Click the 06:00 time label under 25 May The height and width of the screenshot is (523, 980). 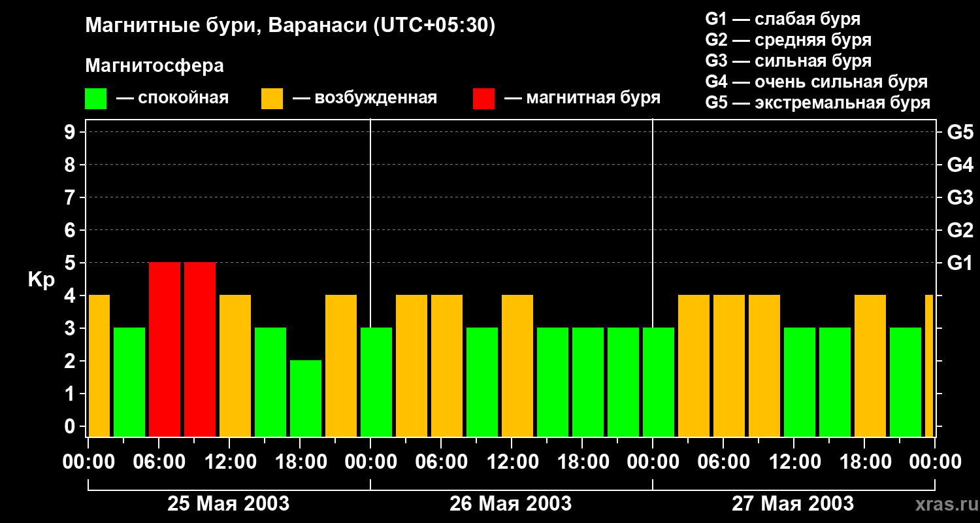[159, 462]
